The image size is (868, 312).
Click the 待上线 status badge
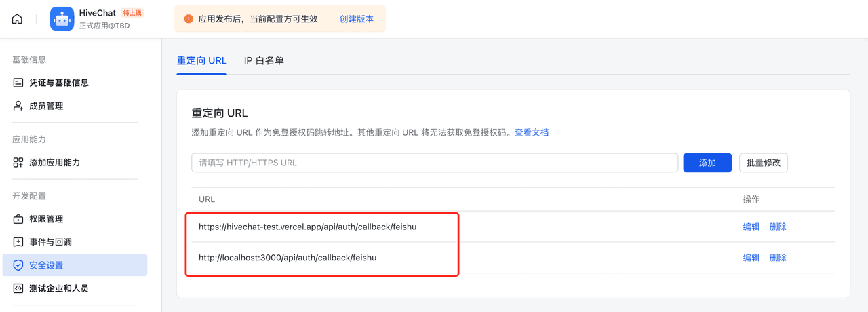coord(132,13)
